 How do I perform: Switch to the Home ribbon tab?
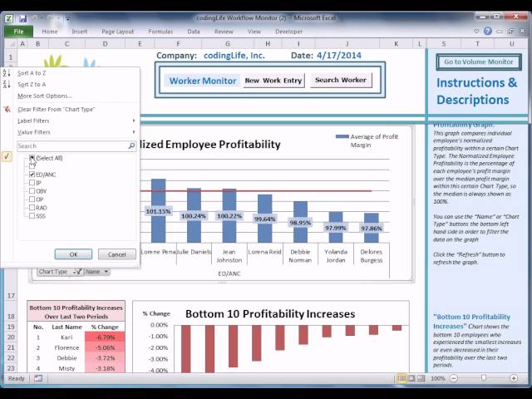click(50, 32)
